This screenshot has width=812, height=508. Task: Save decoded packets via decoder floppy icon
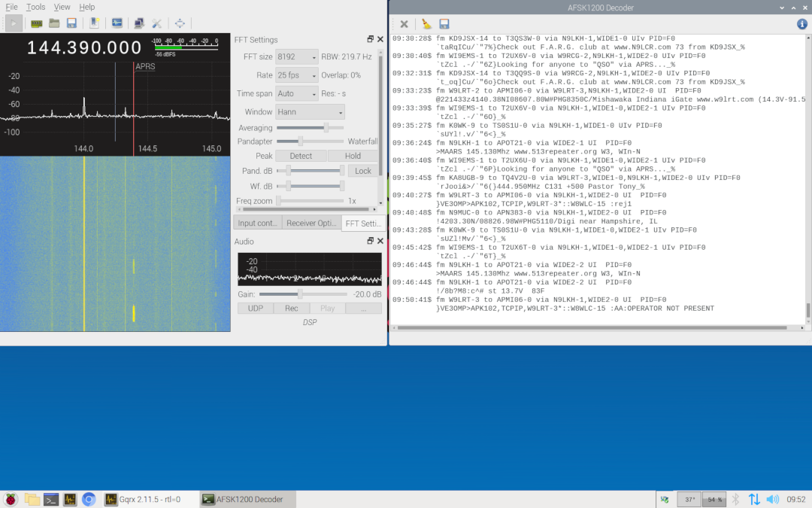444,23
